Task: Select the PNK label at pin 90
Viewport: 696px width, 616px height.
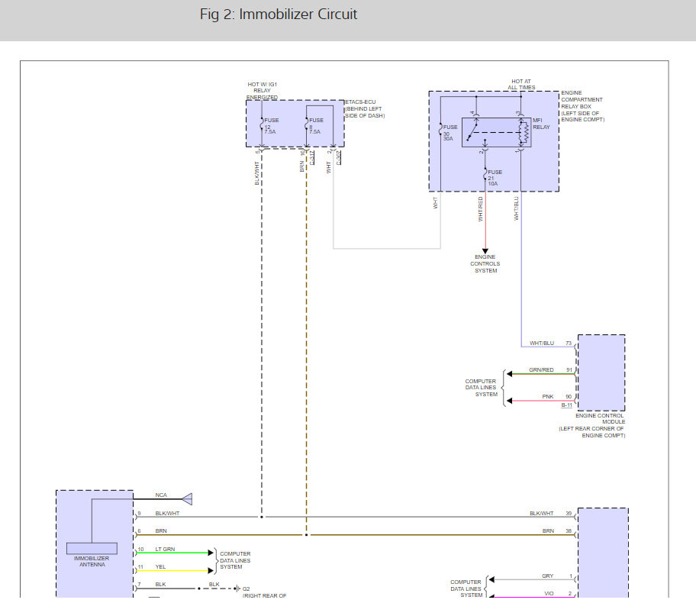Action: click(x=548, y=397)
